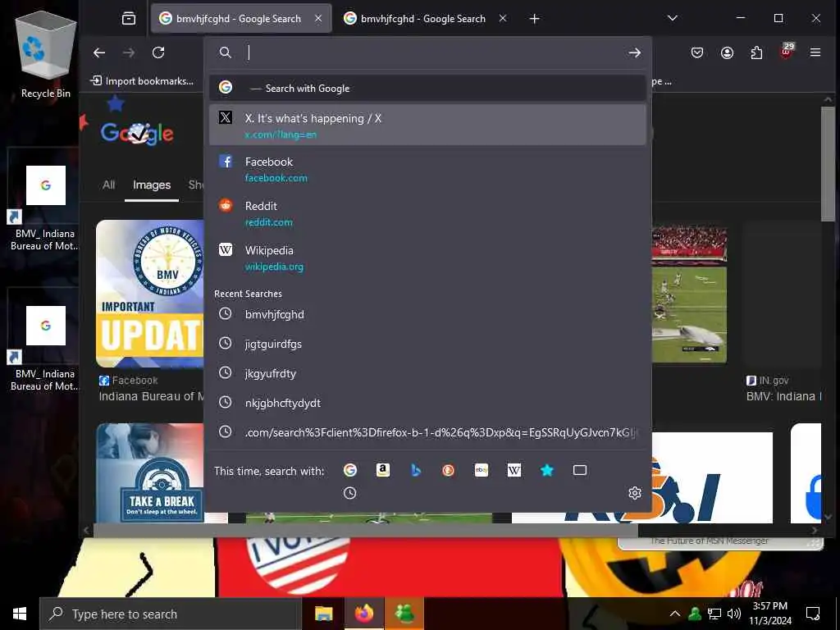The width and height of the screenshot is (840, 630).
Task: Close the first bmvhjfcghd tab
Action: (x=318, y=18)
